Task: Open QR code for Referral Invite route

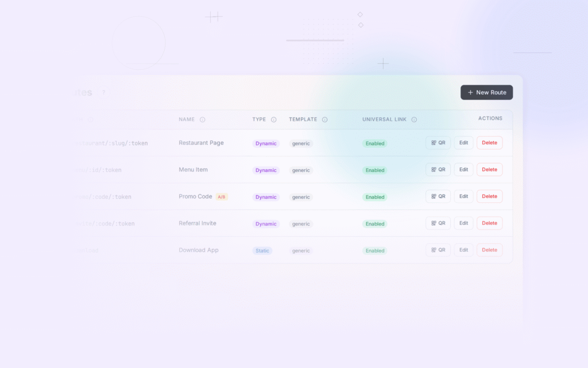Action: tap(438, 223)
